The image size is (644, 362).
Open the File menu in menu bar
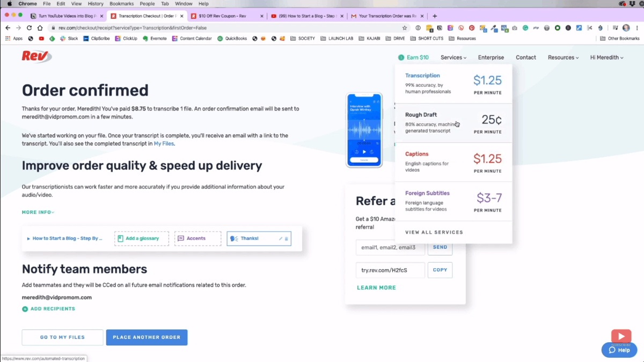(46, 4)
